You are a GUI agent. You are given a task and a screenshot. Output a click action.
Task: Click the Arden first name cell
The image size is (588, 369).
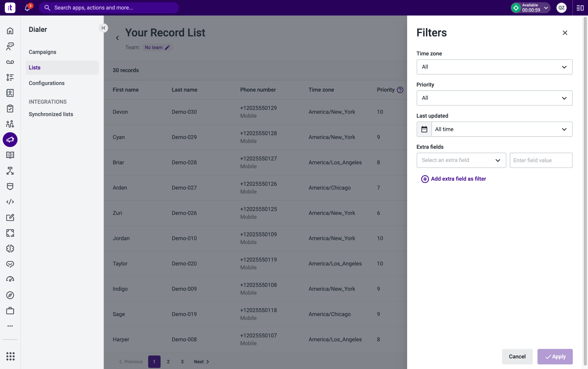point(120,188)
